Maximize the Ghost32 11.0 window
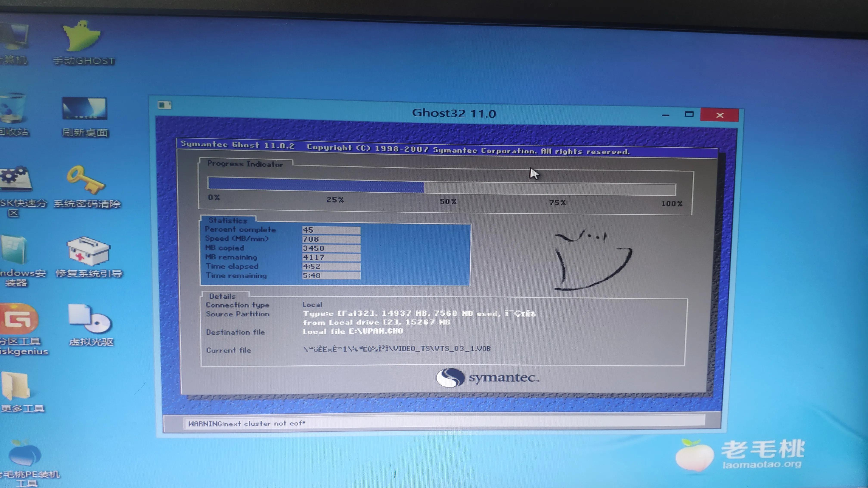 point(689,114)
